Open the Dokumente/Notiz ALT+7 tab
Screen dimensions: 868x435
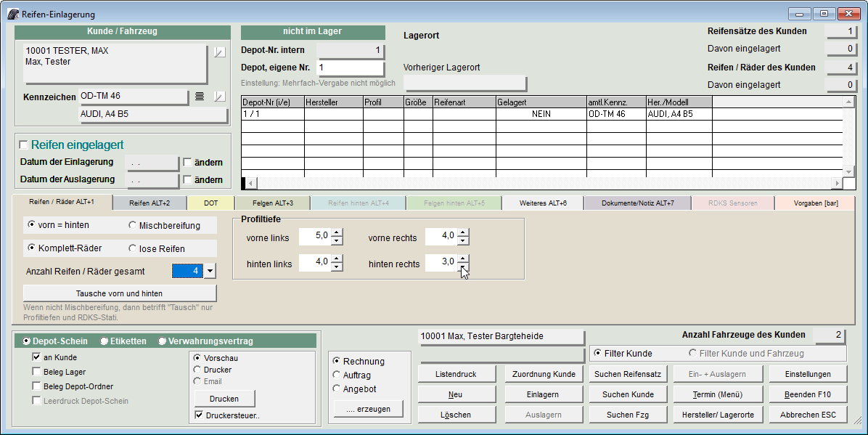638,203
